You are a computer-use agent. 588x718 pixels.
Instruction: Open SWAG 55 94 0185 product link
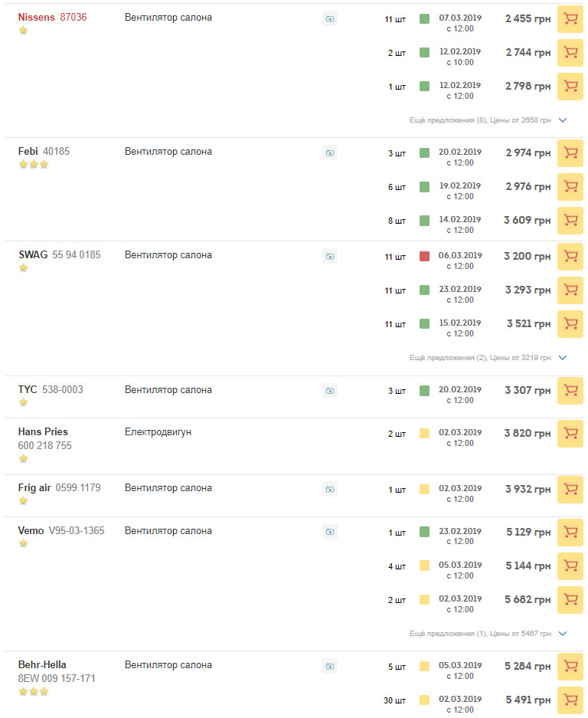60,255
